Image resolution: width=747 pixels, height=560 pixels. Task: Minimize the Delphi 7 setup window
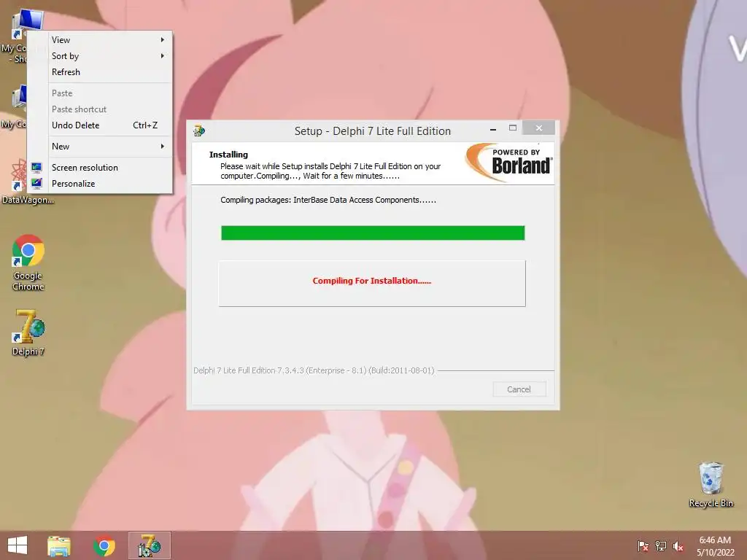(x=493, y=128)
